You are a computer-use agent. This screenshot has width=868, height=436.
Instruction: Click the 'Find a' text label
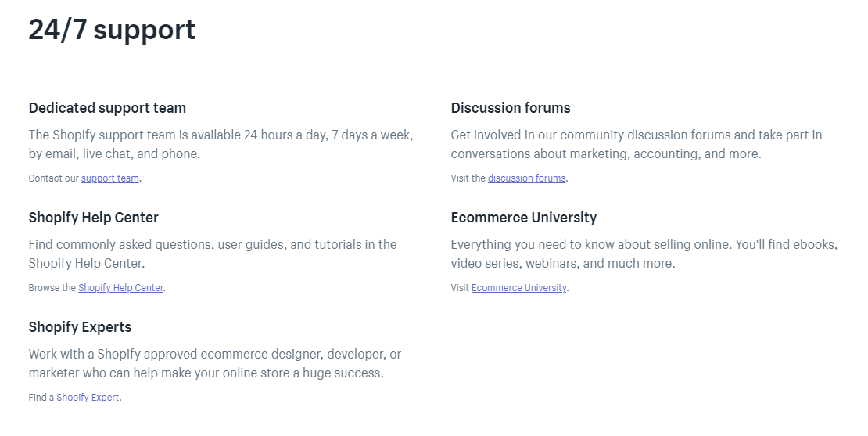coord(41,398)
